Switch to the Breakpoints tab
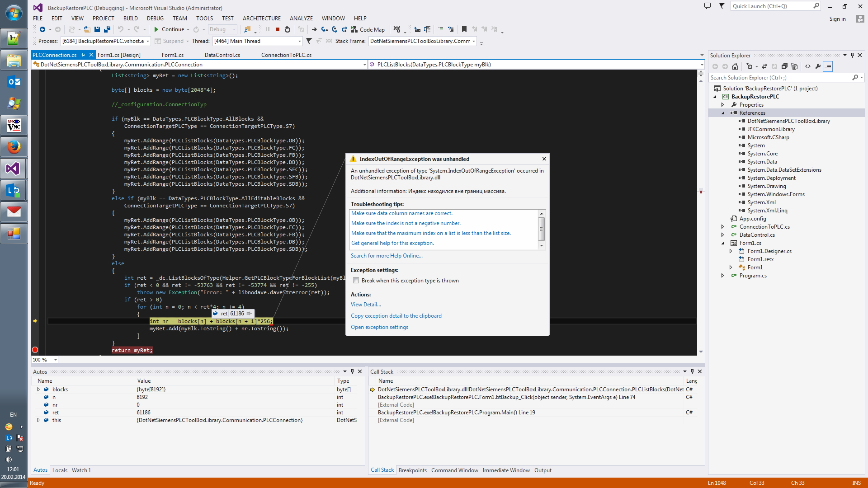 pyautogui.click(x=413, y=470)
